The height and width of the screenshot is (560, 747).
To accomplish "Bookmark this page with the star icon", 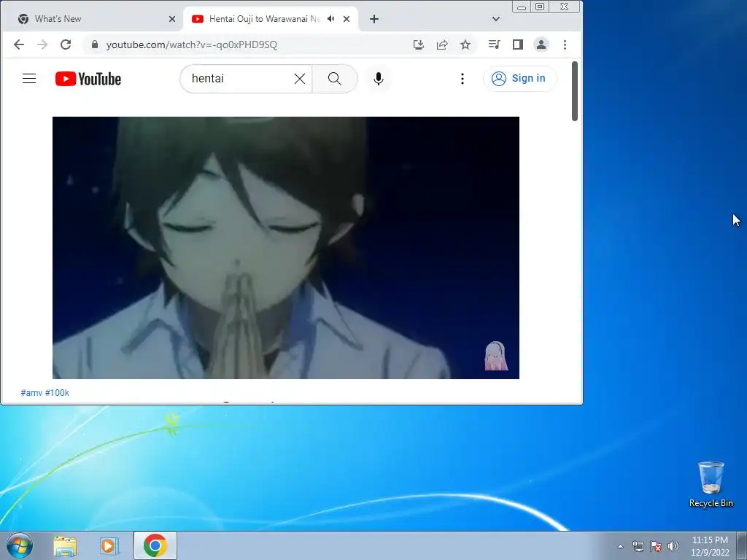I will [465, 44].
